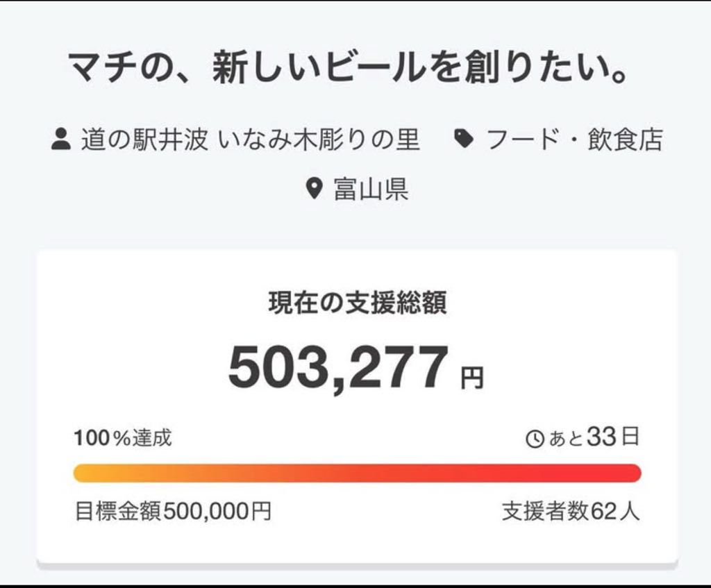
Task: Click the project title マチの、新しいビールを創りたい。
Action: coord(349,67)
